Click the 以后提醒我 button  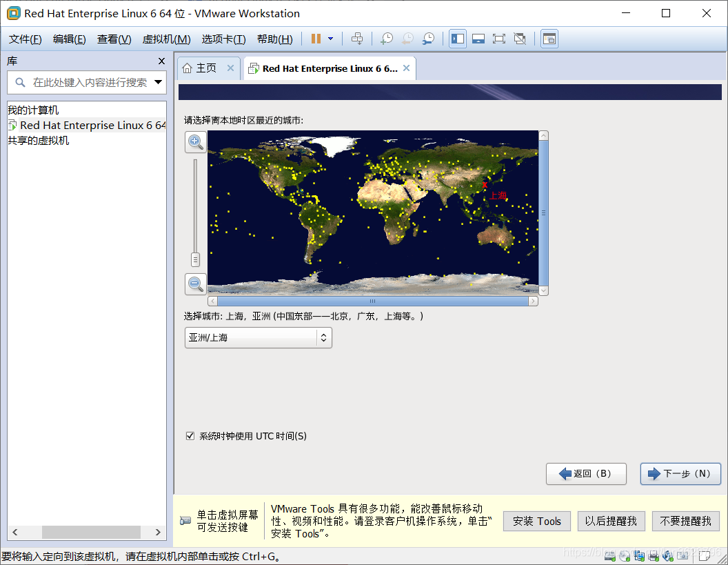611,522
